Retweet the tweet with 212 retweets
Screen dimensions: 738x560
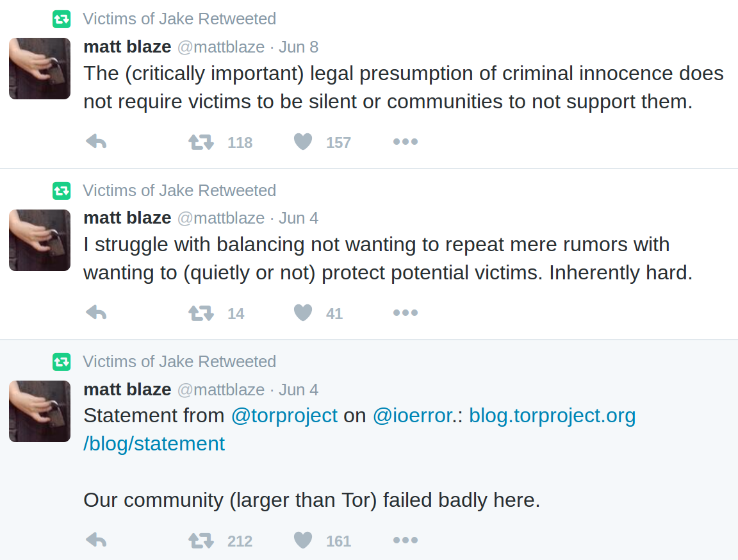tap(201, 541)
